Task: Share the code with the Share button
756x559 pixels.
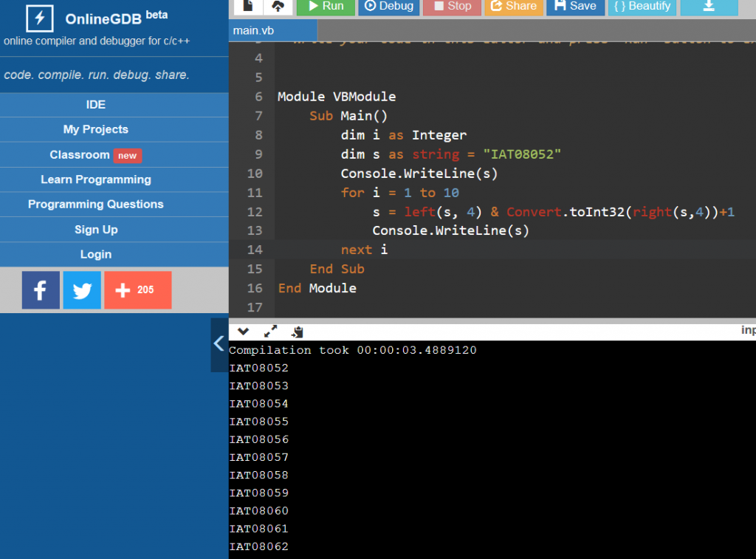Action: [514, 7]
